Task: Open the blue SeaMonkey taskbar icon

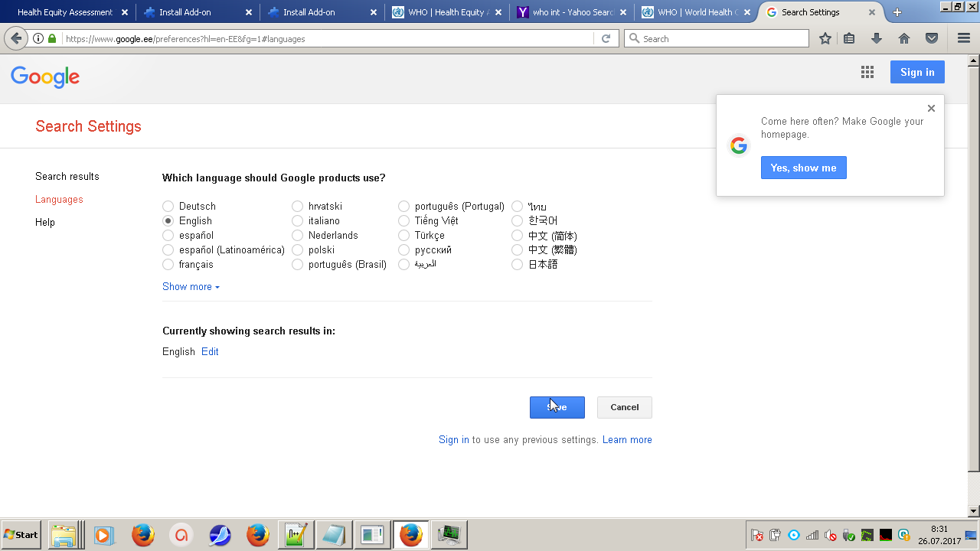Action: [220, 534]
